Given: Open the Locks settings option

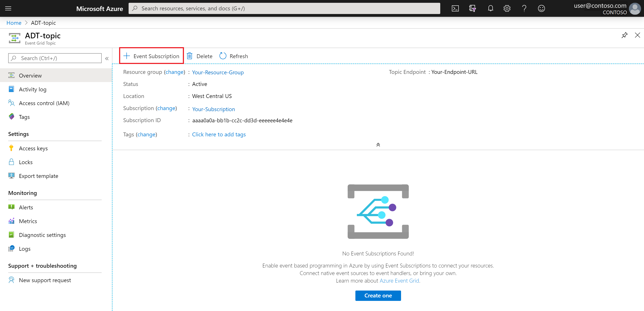Looking at the screenshot, I should point(25,162).
